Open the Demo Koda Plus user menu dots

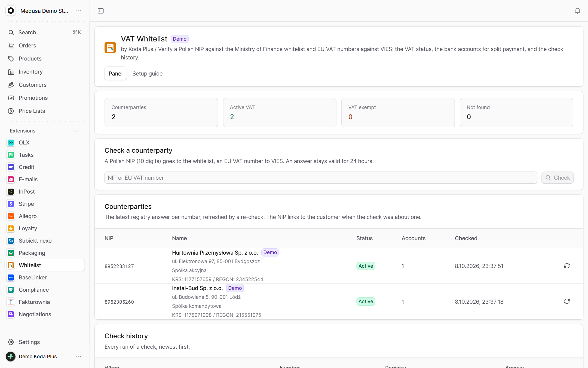click(x=78, y=357)
